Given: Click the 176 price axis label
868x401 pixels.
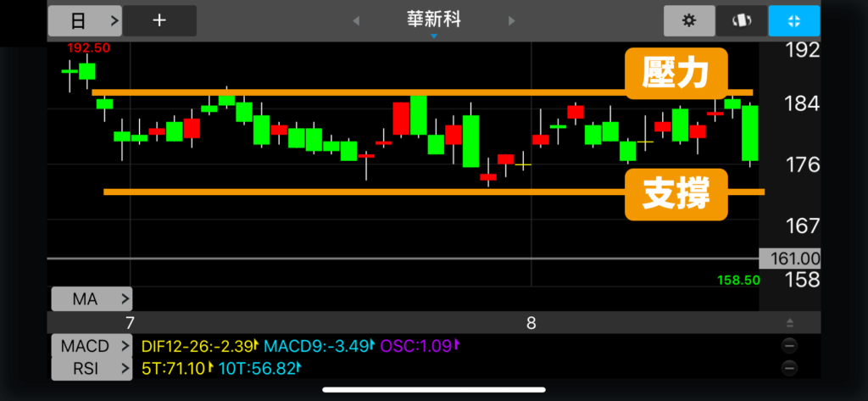Looking at the screenshot, I should (803, 164).
